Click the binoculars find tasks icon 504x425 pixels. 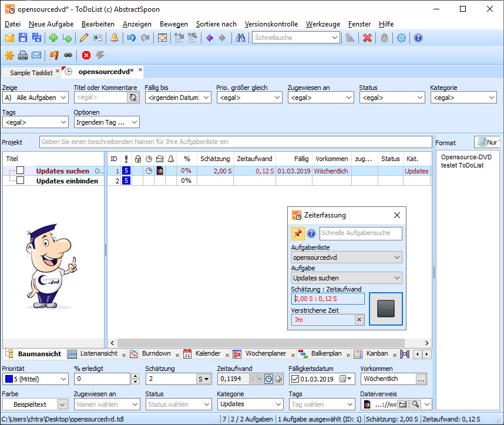240,38
